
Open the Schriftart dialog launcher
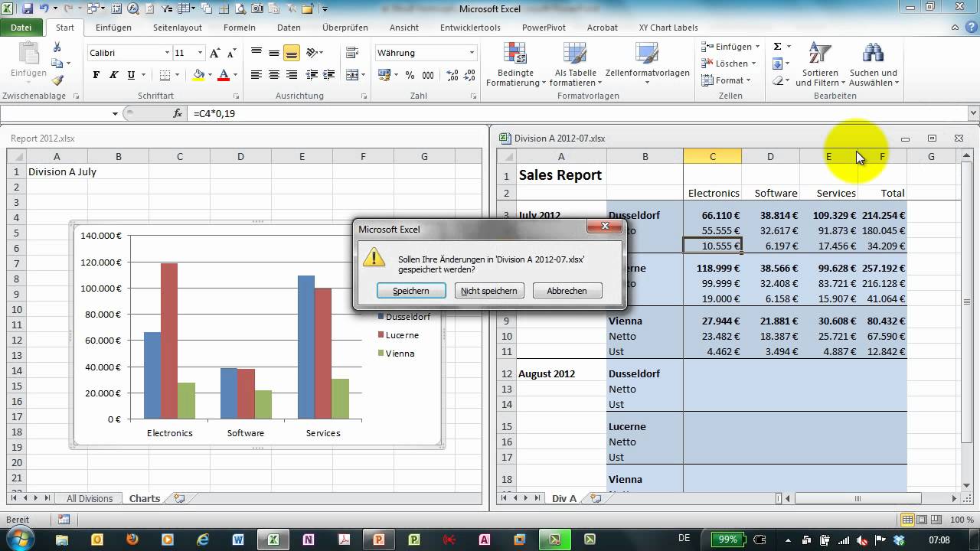point(236,96)
